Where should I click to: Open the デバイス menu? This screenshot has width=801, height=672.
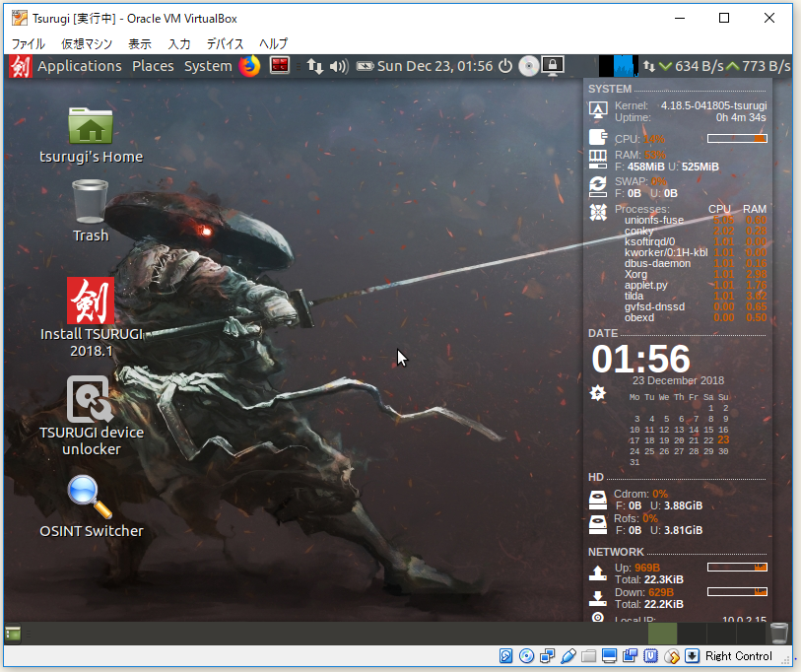225,44
